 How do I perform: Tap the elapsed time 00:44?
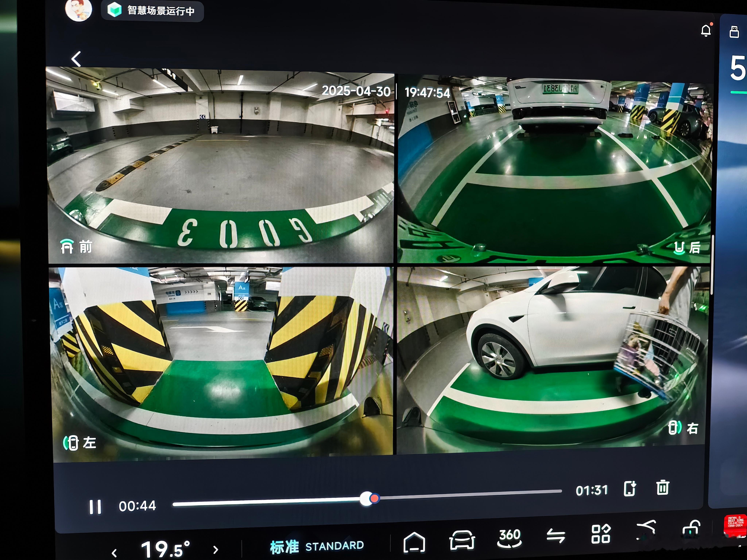(137, 506)
